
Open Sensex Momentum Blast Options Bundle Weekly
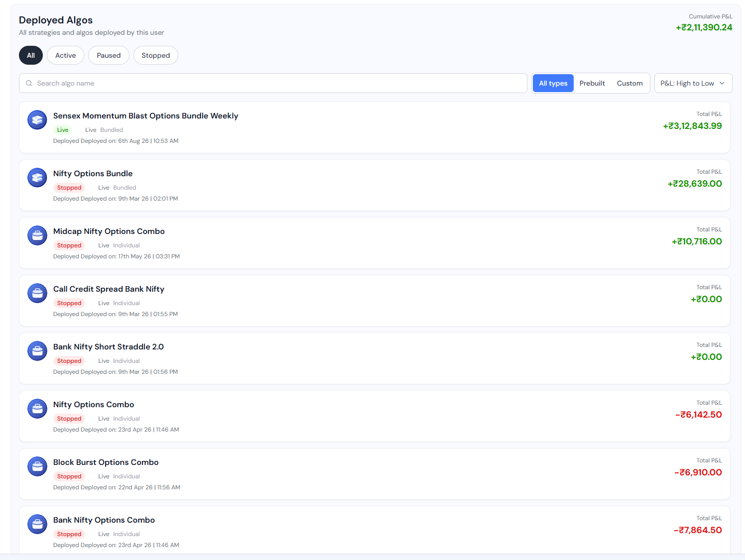coord(145,116)
